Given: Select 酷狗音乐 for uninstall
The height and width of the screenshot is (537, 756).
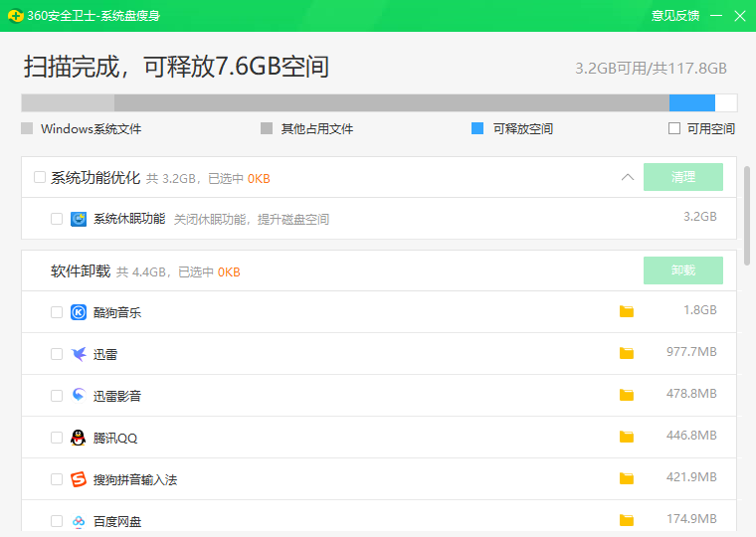Looking at the screenshot, I should click(x=57, y=312).
